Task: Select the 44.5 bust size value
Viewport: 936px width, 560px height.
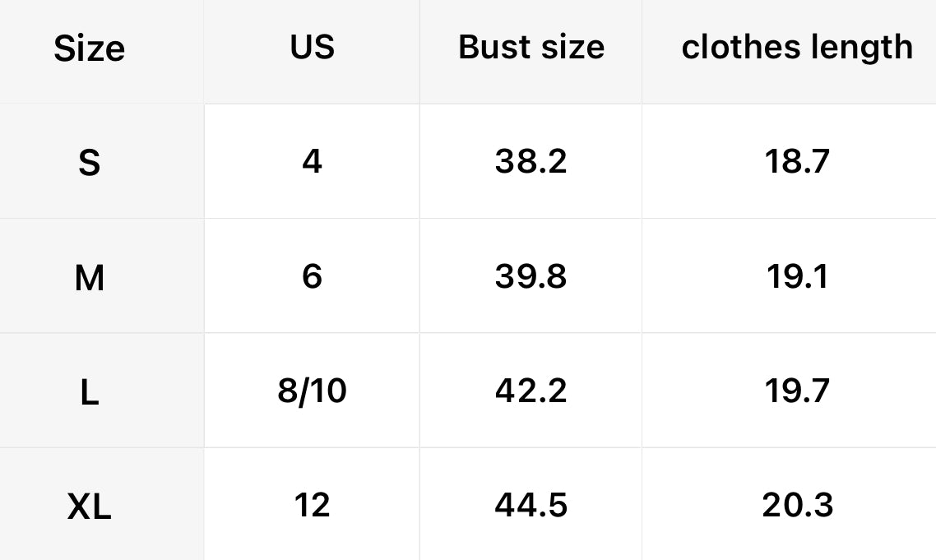Action: pyautogui.click(x=531, y=505)
